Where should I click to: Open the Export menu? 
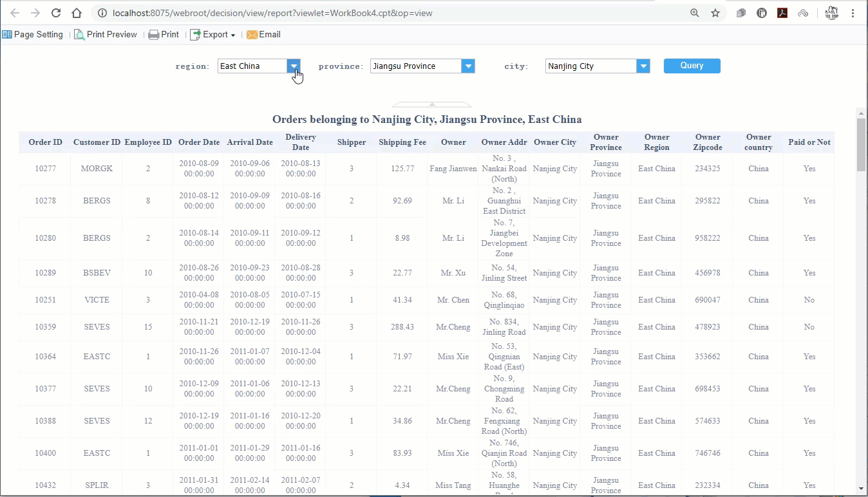(212, 35)
